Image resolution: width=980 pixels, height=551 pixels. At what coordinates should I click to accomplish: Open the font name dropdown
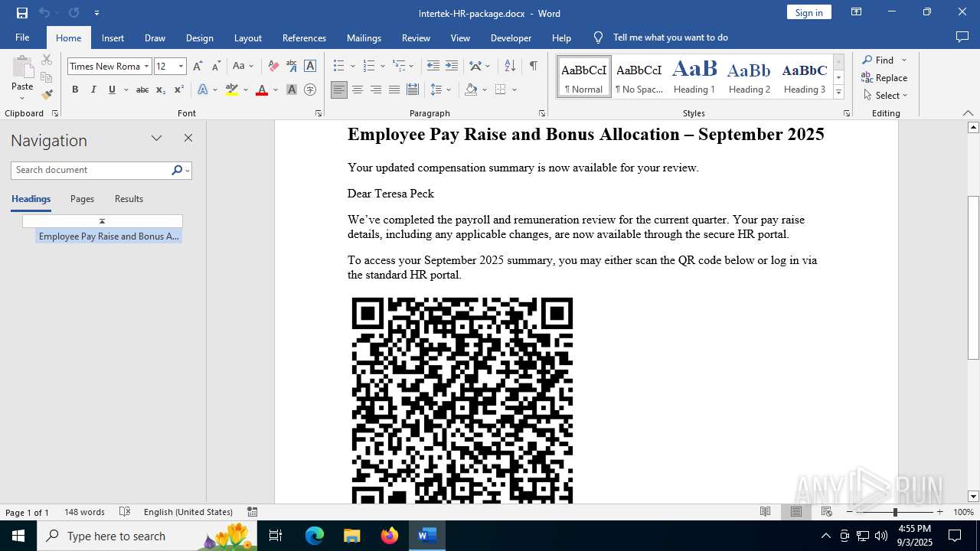pyautogui.click(x=146, y=67)
